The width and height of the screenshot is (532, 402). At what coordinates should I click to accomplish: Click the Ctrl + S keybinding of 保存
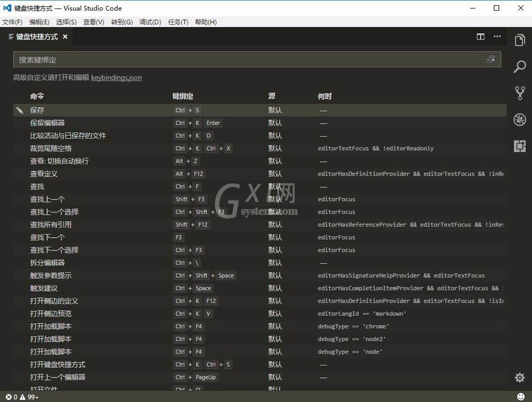187,110
